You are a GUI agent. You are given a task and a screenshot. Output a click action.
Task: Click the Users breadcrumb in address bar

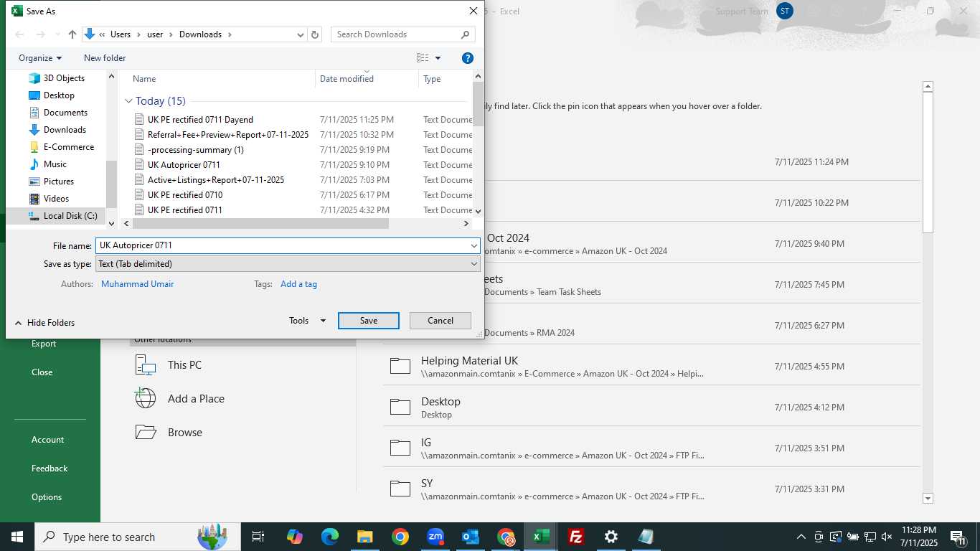[x=121, y=34]
